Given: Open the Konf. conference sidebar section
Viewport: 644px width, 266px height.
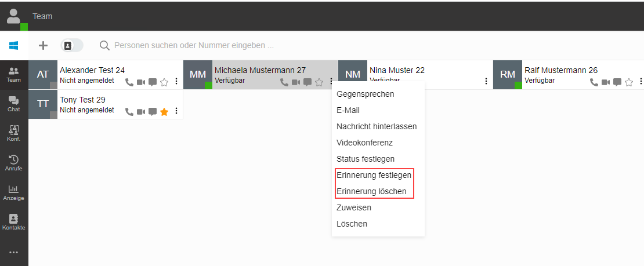Looking at the screenshot, I should [x=14, y=133].
